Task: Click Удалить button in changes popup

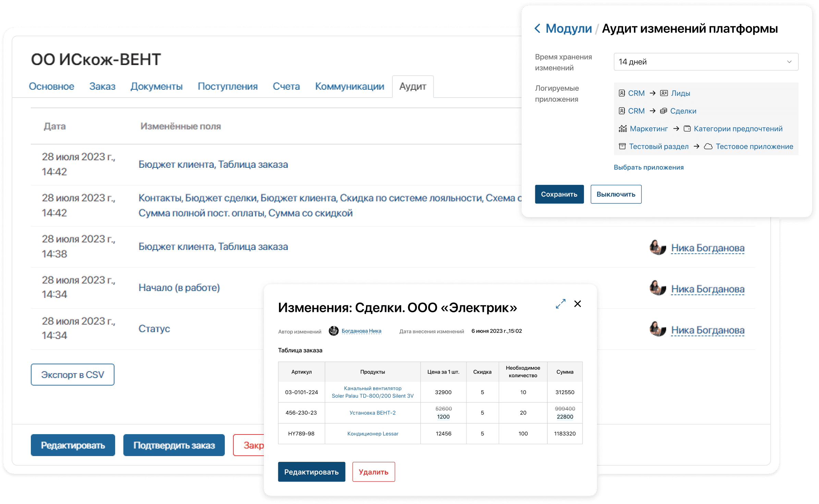Action: [x=374, y=472]
